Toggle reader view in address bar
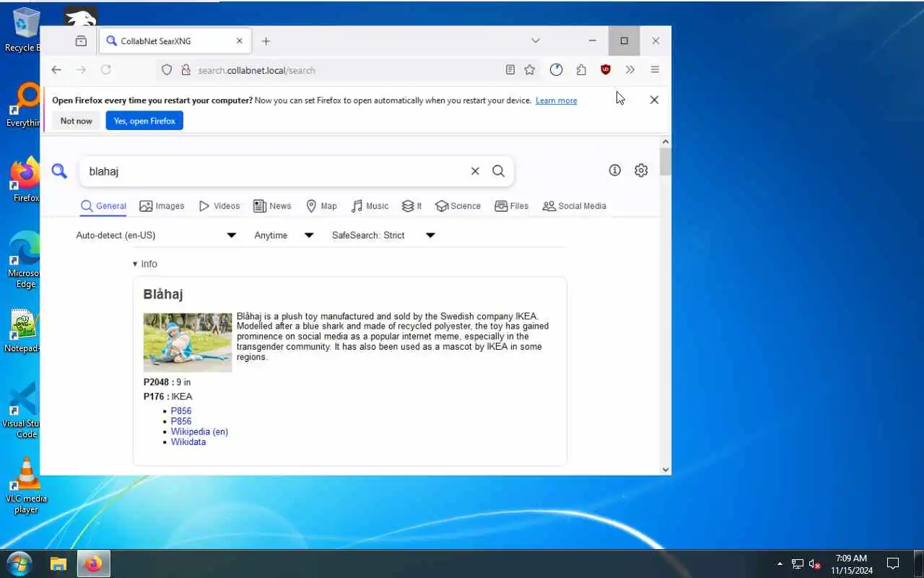924x578 pixels. pos(510,70)
